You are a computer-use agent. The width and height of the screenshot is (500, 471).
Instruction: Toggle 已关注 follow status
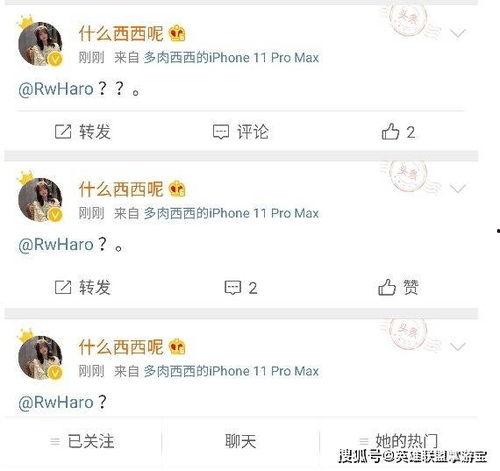coord(82,442)
